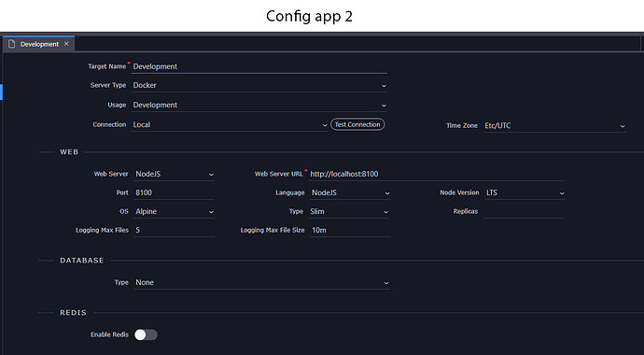Screen dimensions: 644x355
Task: Open the Time Zone dropdown
Action: click(554, 126)
